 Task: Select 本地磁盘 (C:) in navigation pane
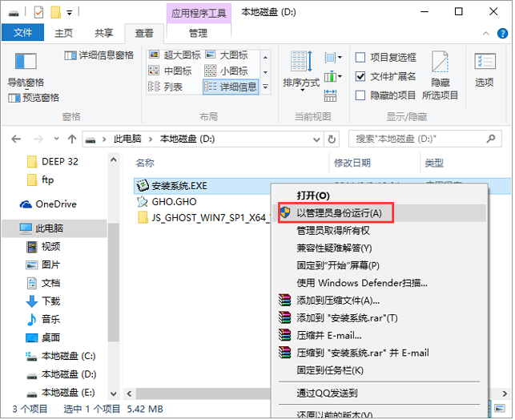click(62, 356)
